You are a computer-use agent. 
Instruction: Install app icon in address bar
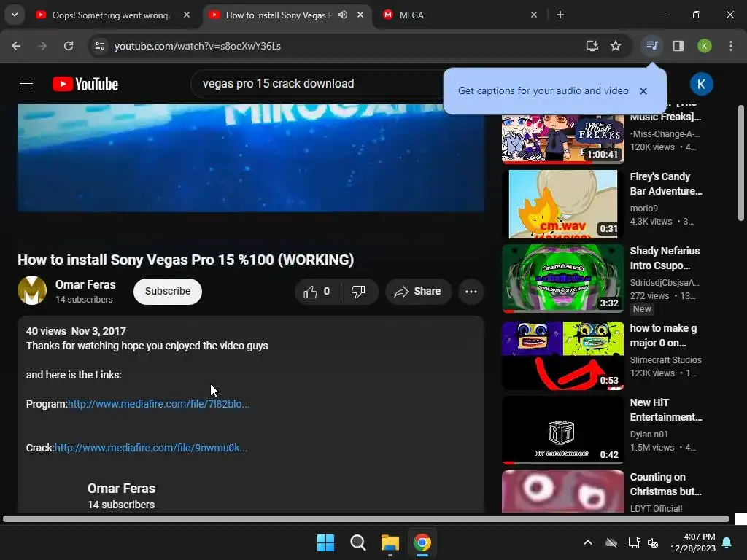click(592, 46)
